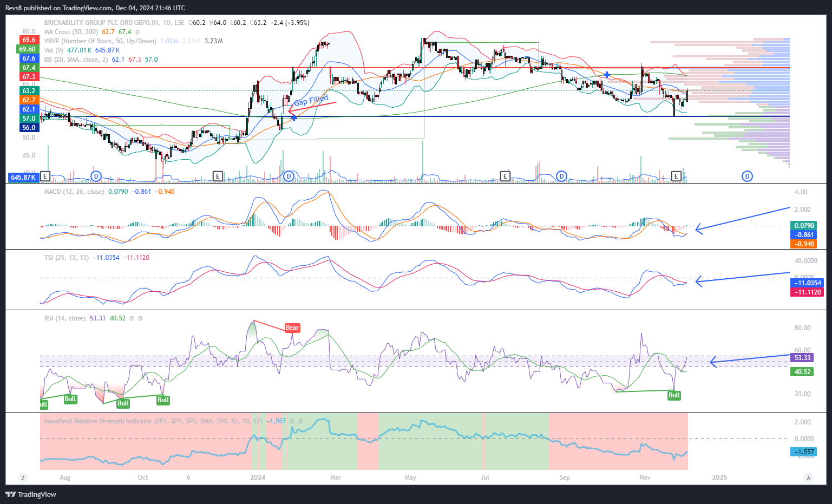The image size is (832, 504).
Task: Toggle the A auto-scale button at bottom right
Action: (x=809, y=477)
